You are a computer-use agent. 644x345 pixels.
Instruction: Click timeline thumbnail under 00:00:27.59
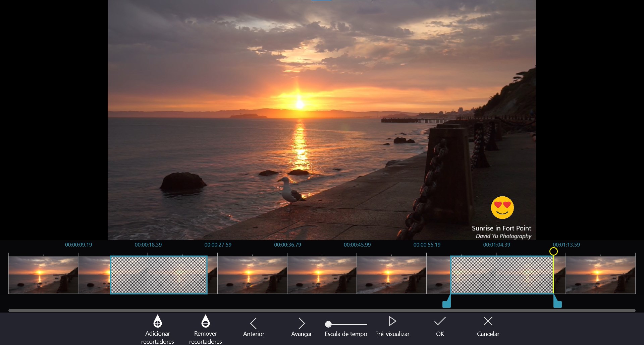pos(252,275)
